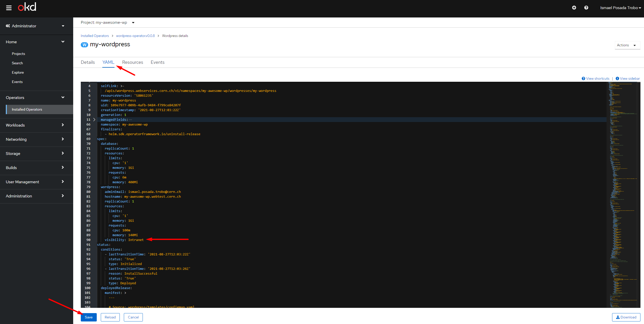Open Events under Home in sidebar
Viewport: 644px width, 324px height.
(17, 82)
